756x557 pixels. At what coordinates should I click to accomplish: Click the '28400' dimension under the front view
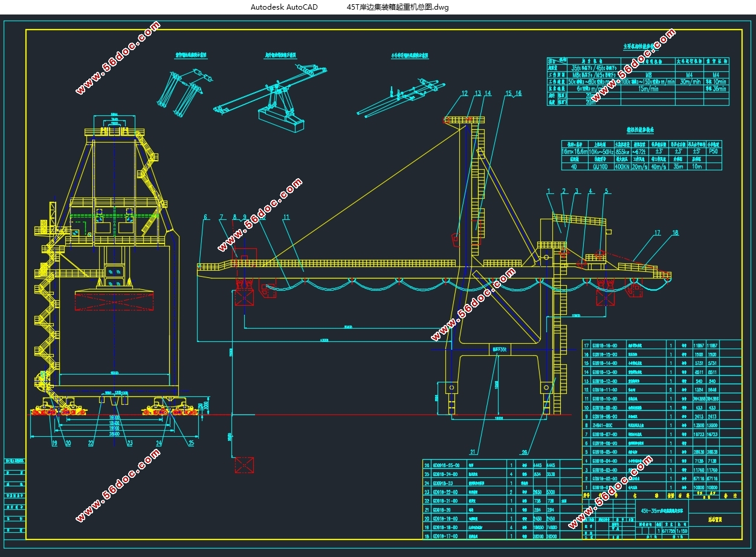[x=114, y=434]
